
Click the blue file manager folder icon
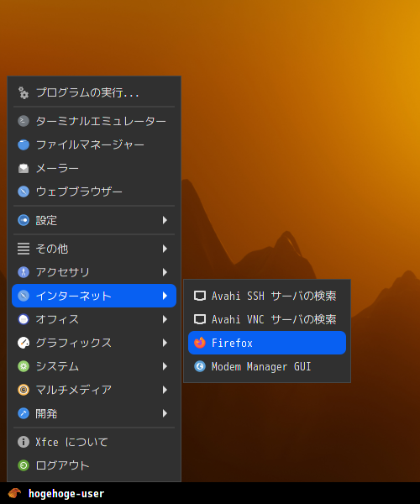pyautogui.click(x=24, y=144)
